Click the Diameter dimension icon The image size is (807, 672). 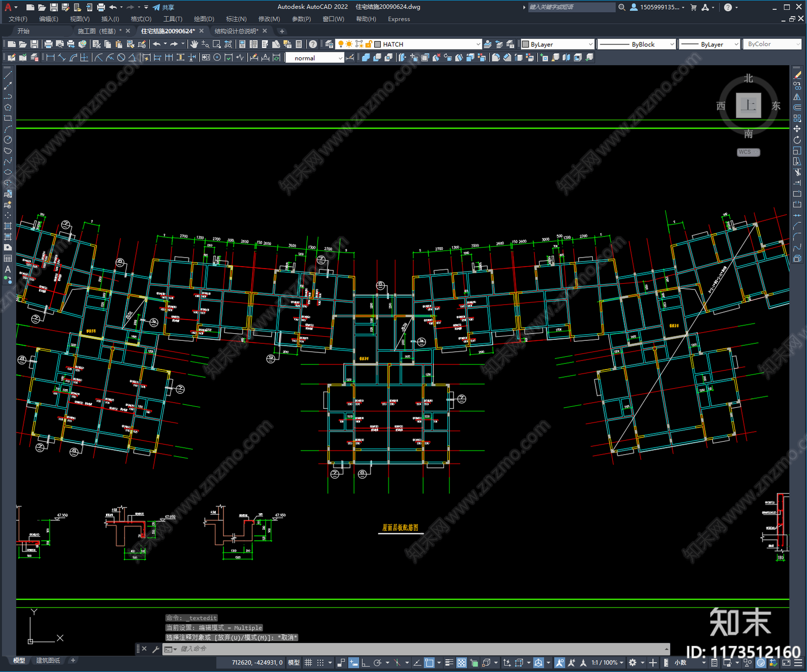click(x=121, y=57)
